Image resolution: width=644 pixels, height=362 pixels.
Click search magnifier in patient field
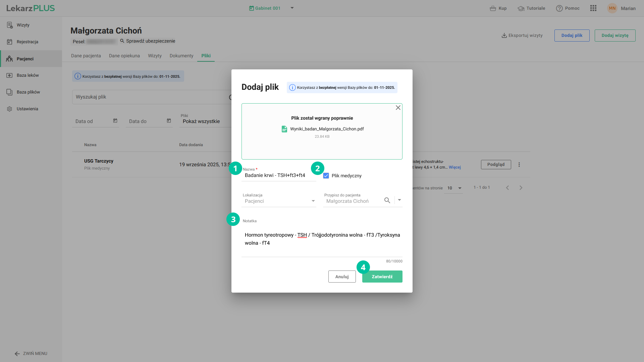pyautogui.click(x=387, y=200)
